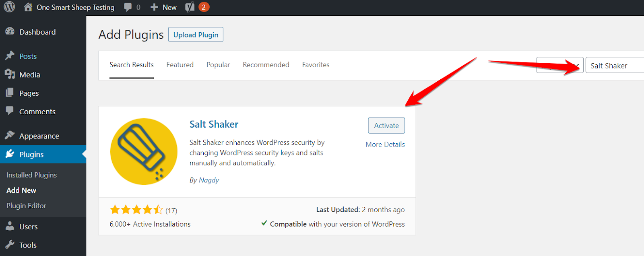This screenshot has width=644, height=256.
Task: Open Appearance settings menu
Action: point(39,136)
